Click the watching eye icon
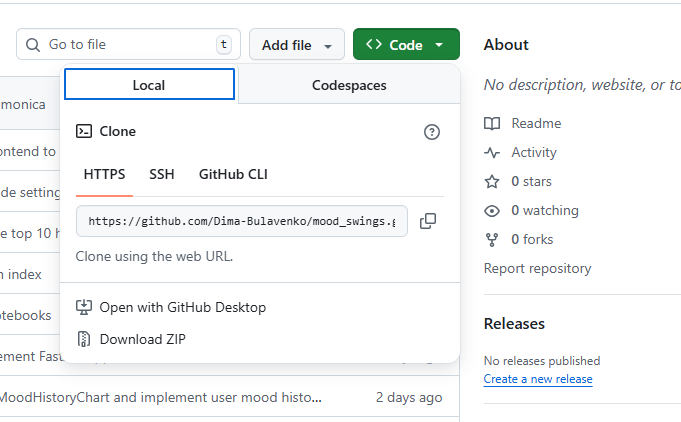Screen dimensions: 681x422 tap(492, 211)
